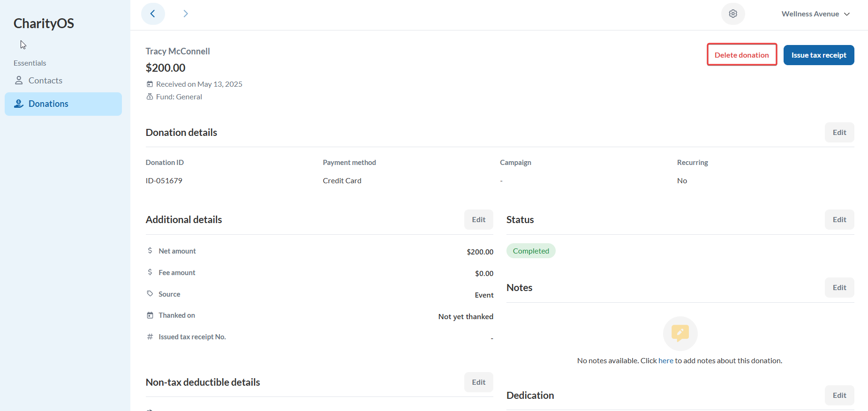Open Contacts in the sidebar
Image resolution: width=868 pixels, height=411 pixels.
[x=45, y=81]
